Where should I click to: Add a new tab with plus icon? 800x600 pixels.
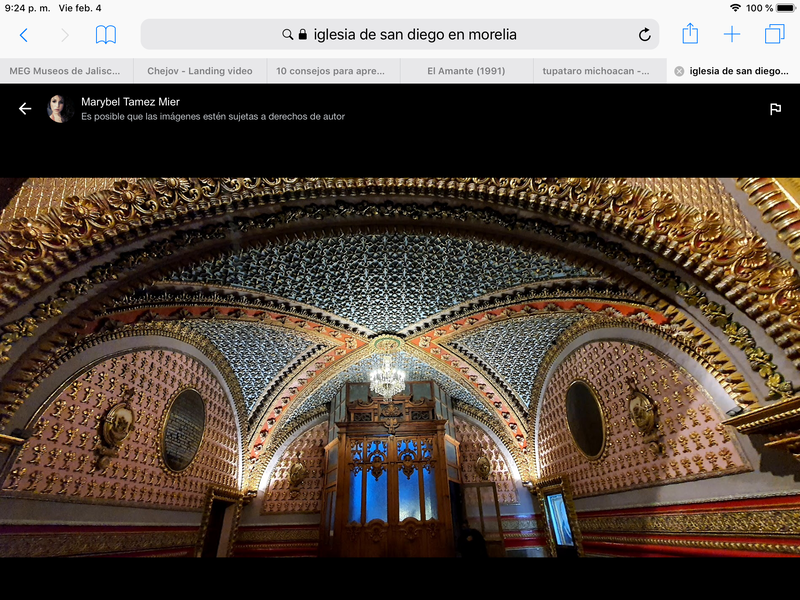(732, 34)
